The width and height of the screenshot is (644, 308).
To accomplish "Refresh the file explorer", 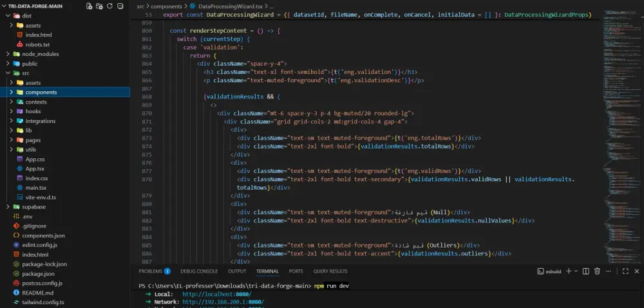I will coord(109,6).
